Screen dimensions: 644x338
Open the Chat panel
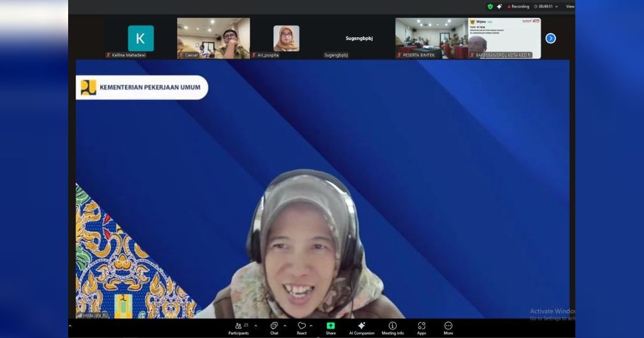point(274,326)
